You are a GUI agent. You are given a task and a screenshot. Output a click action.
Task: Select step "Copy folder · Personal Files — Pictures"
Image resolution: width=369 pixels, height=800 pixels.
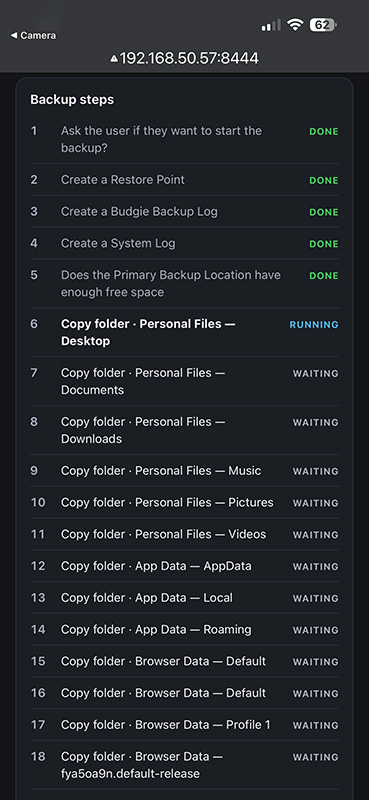pyautogui.click(x=167, y=502)
